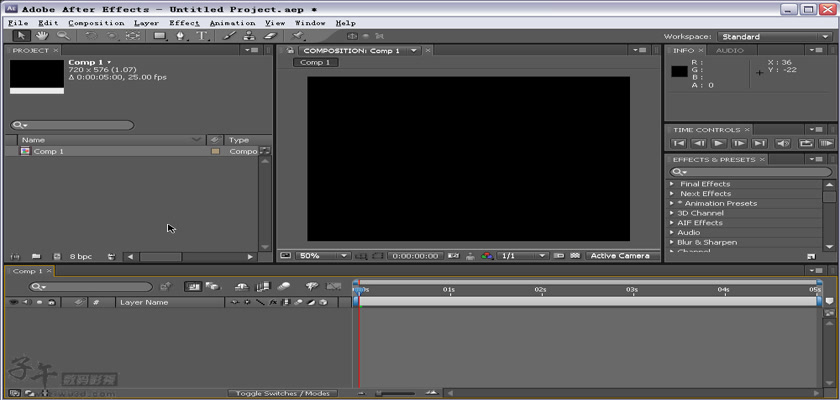Select the Zoom magnifier tool
Screen dimensions: 840x400
click(63, 36)
